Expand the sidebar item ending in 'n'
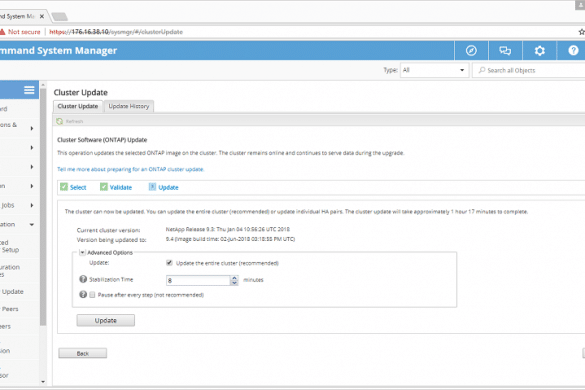This screenshot has height=390, width=585. pyautogui.click(x=32, y=186)
